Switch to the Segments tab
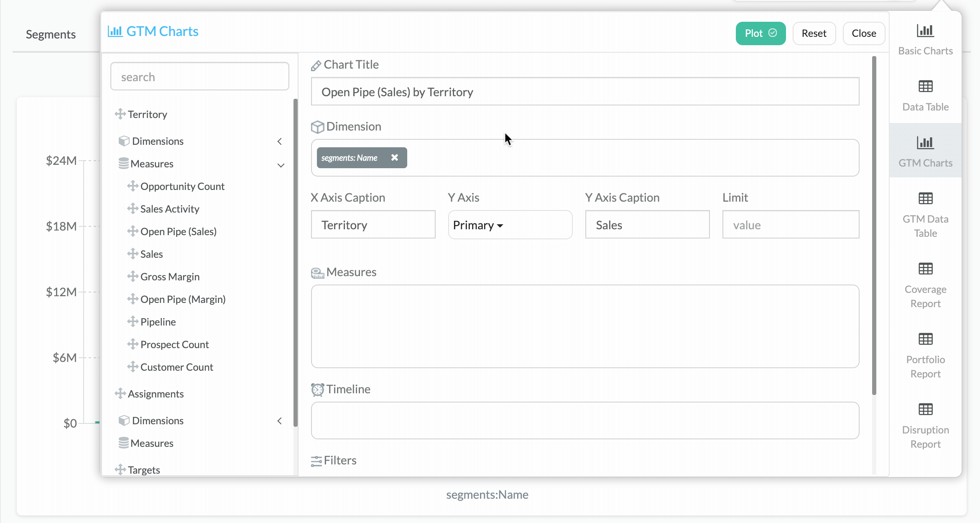 51,34
